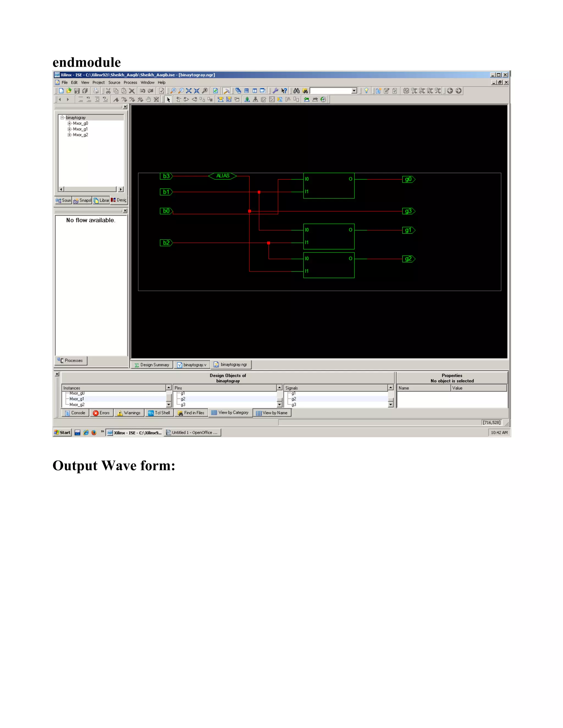563x728 pixels.
Task: Click the cut scissors icon
Action: pyautogui.click(x=108, y=91)
